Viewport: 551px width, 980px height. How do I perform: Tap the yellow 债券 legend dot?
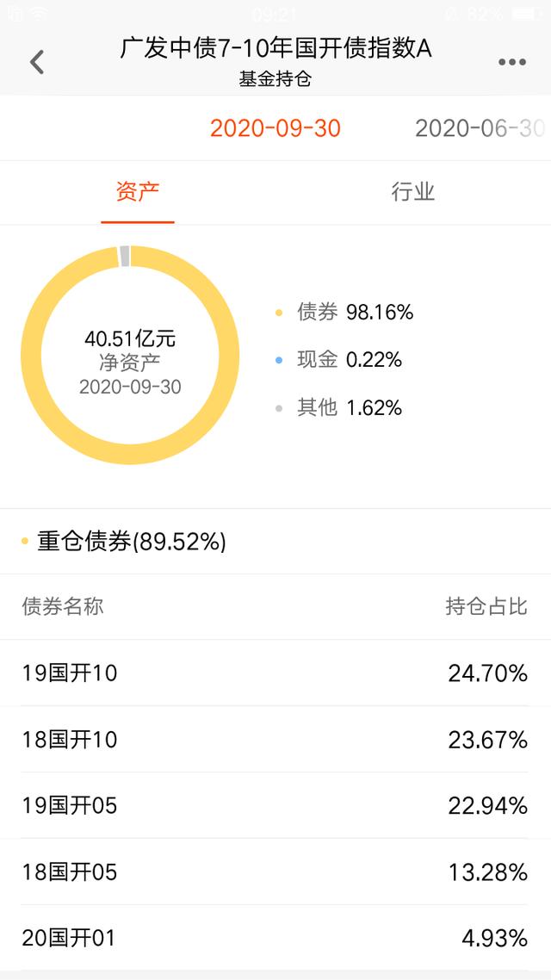click(x=279, y=313)
